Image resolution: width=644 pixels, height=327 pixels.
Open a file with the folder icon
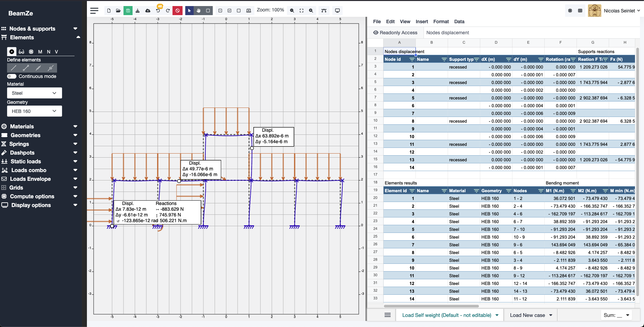pos(118,10)
